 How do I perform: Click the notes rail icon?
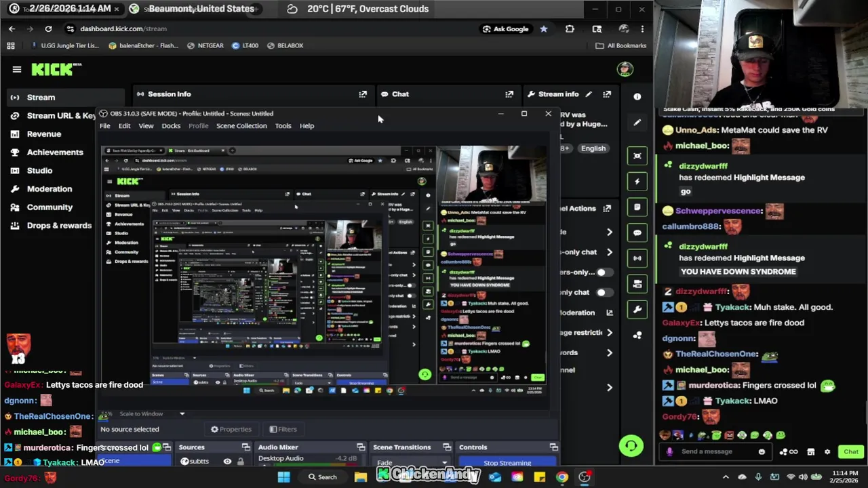[x=637, y=207]
